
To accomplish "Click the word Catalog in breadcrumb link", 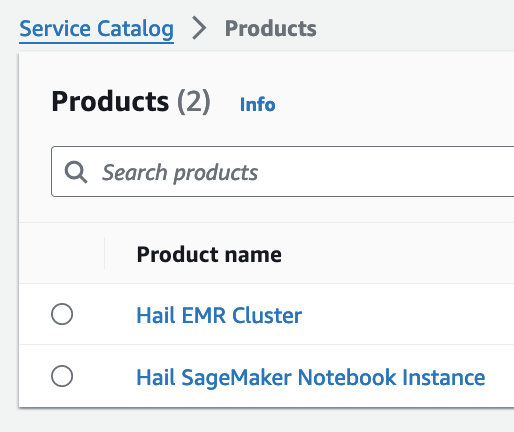I will point(135,29).
